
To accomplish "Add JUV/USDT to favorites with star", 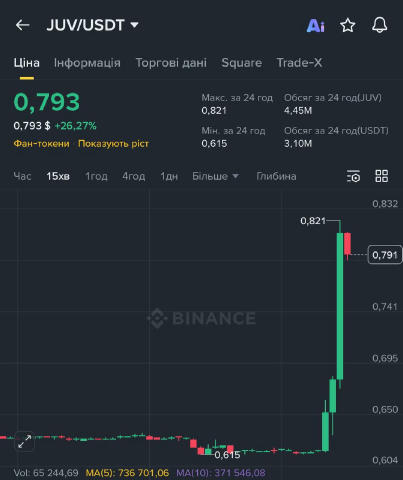I will click(347, 25).
